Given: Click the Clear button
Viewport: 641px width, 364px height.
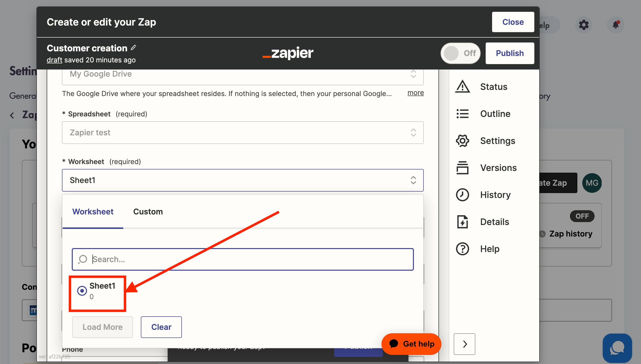Looking at the screenshot, I should [x=161, y=327].
